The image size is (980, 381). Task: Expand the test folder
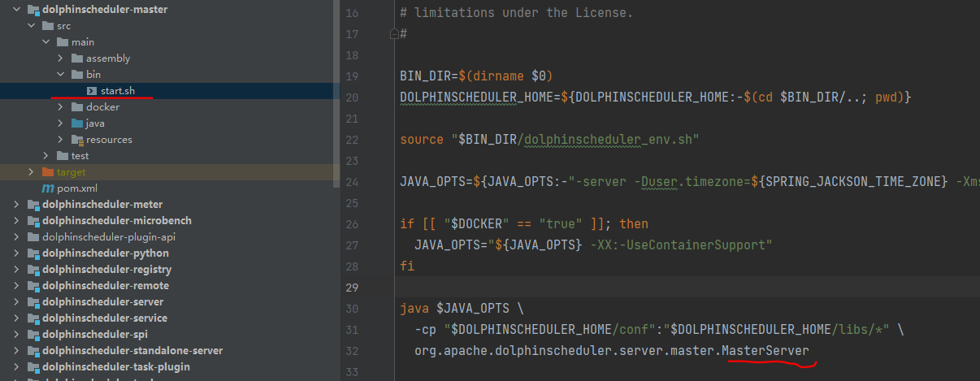pyautogui.click(x=46, y=156)
